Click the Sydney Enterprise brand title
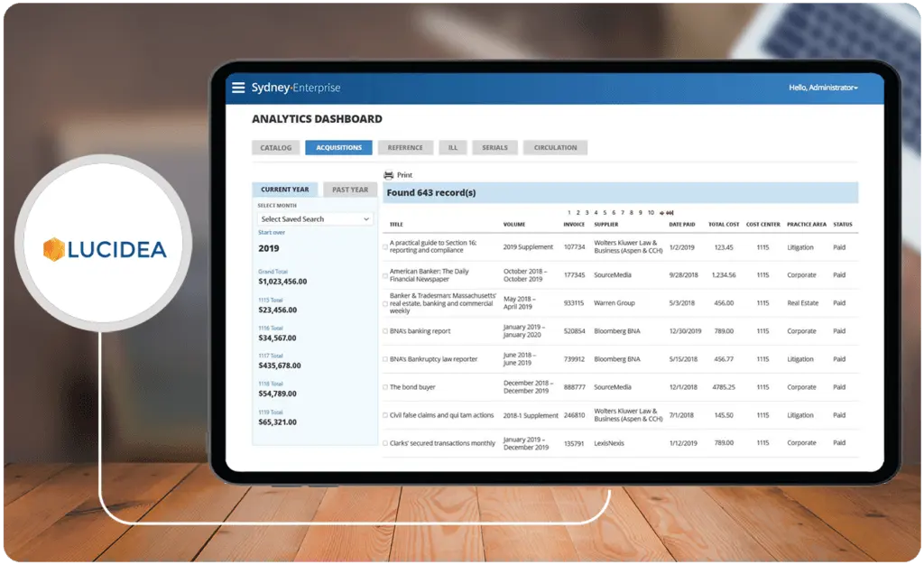 [x=296, y=88]
